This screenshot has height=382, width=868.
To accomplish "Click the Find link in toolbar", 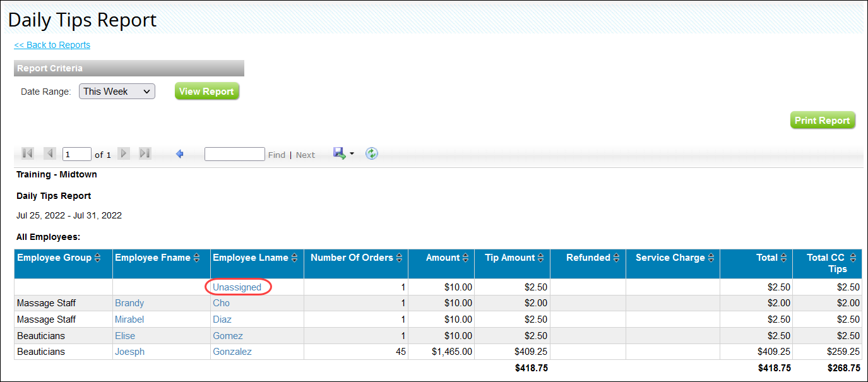I will (276, 155).
